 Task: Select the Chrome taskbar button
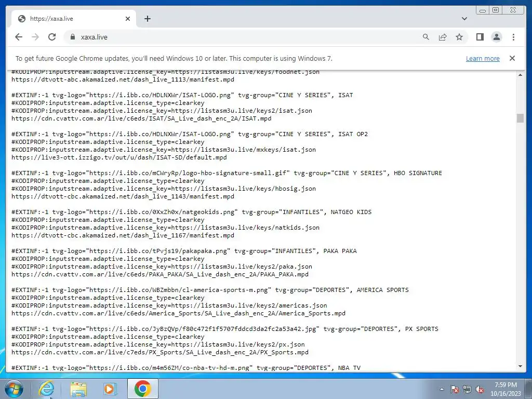pos(142,389)
